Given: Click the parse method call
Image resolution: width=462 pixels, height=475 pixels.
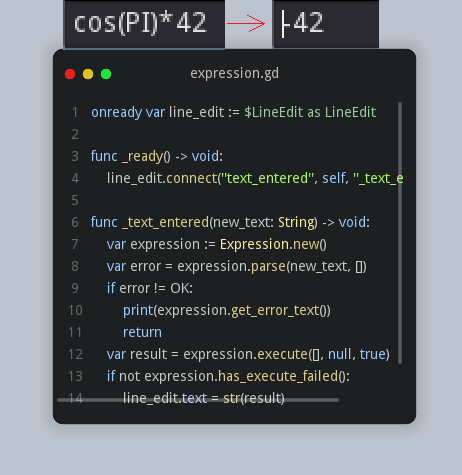Looking at the screenshot, I should (268, 266).
